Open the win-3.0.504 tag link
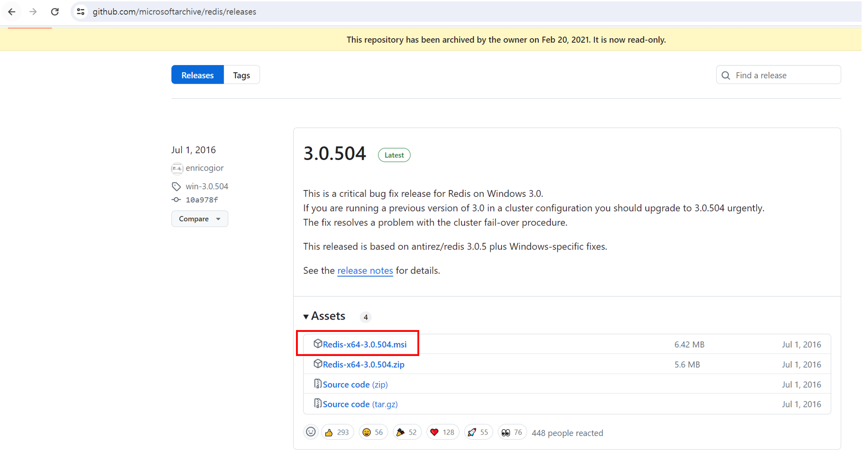The height and width of the screenshot is (461, 868). coord(207,186)
